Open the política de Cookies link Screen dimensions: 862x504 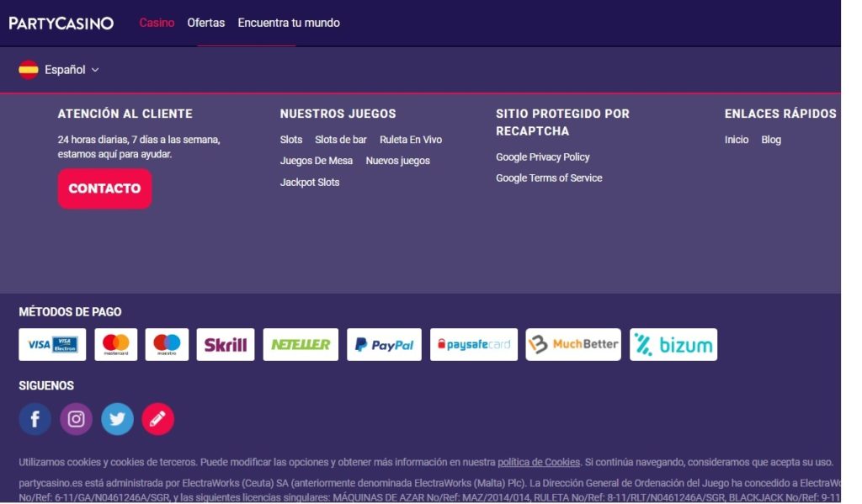tap(539, 462)
